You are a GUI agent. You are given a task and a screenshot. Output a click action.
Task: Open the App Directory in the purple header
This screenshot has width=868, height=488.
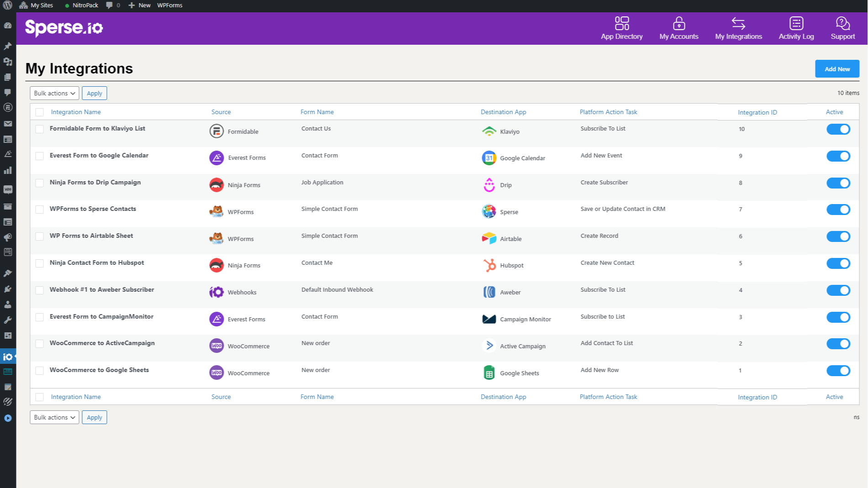[621, 28]
